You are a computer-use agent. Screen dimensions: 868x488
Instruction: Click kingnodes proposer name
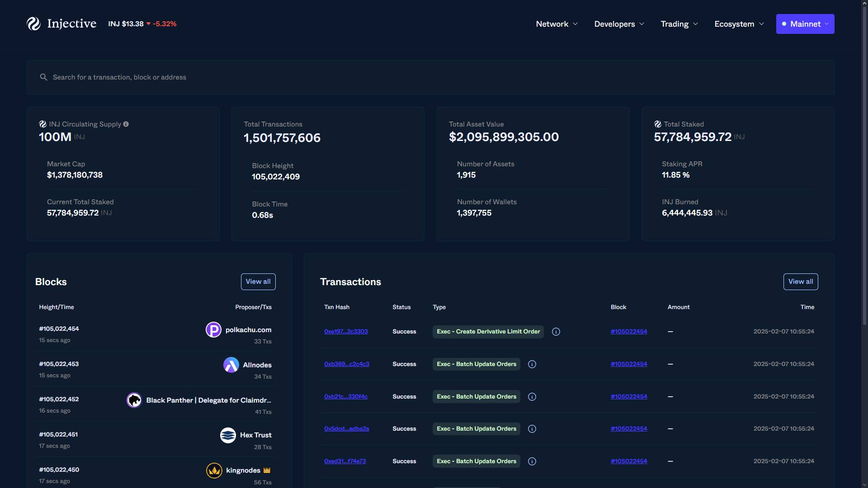(x=243, y=470)
